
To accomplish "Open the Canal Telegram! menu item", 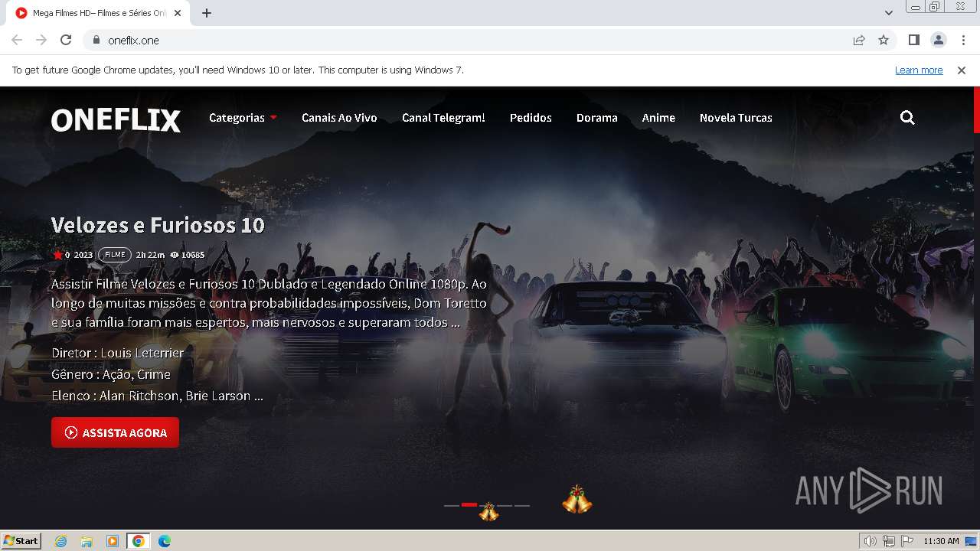I will coord(443,118).
